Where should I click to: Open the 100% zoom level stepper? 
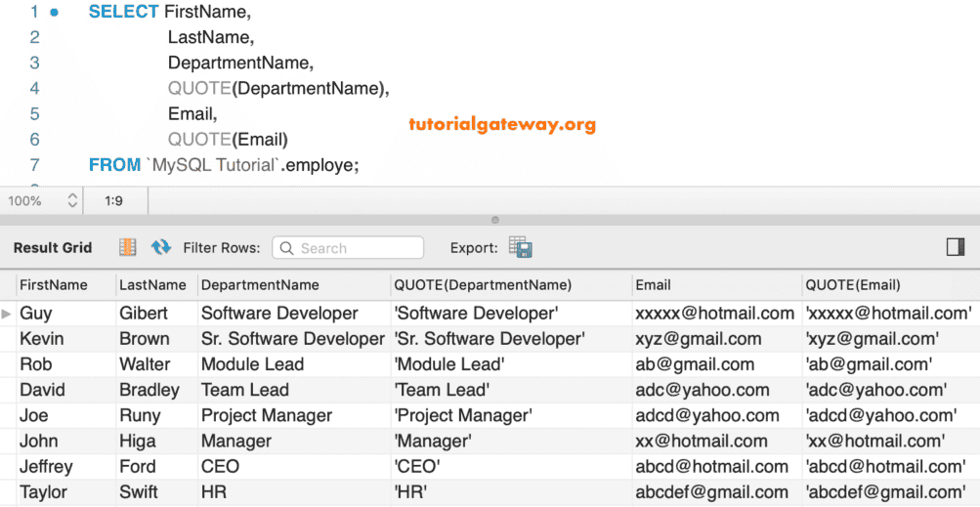coord(72,201)
